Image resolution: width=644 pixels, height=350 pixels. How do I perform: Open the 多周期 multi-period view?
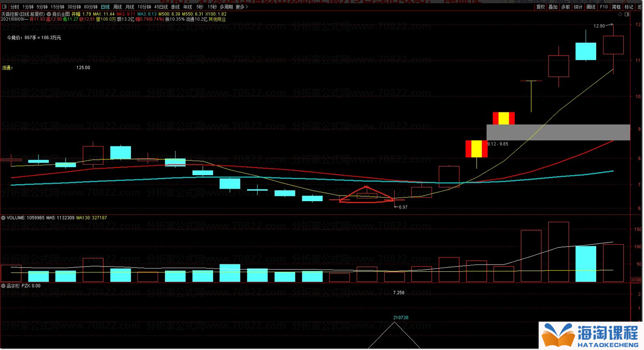coord(226,7)
